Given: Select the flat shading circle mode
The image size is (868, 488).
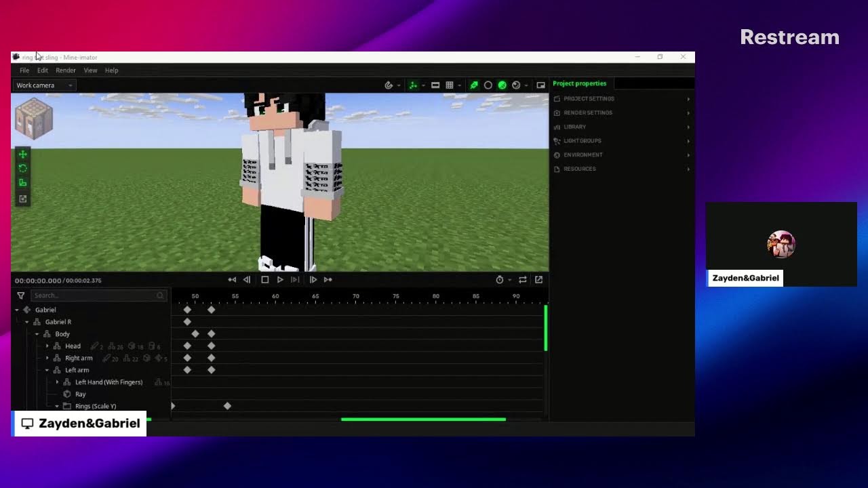Looking at the screenshot, I should click(488, 85).
